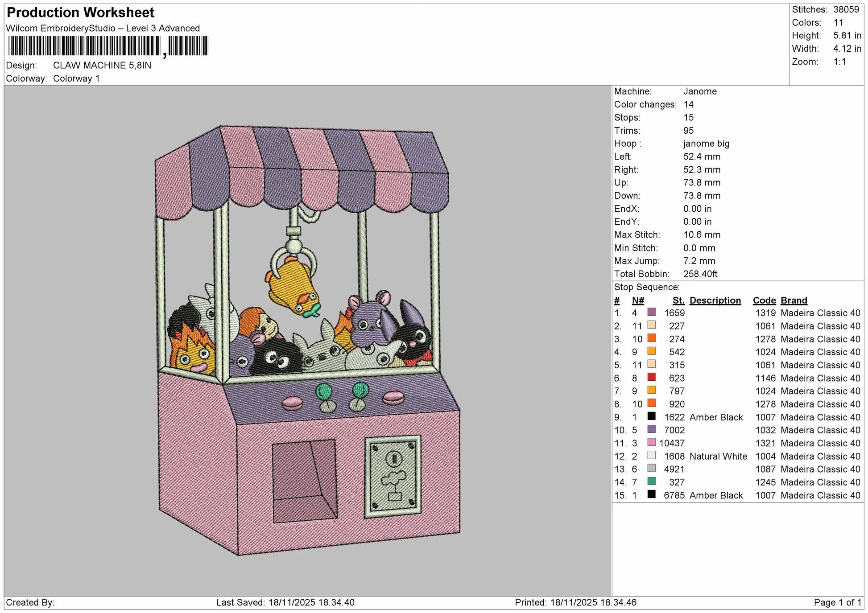The width and height of the screenshot is (868, 613).
Task: Click the width value "4.12 in"
Action: click(847, 49)
